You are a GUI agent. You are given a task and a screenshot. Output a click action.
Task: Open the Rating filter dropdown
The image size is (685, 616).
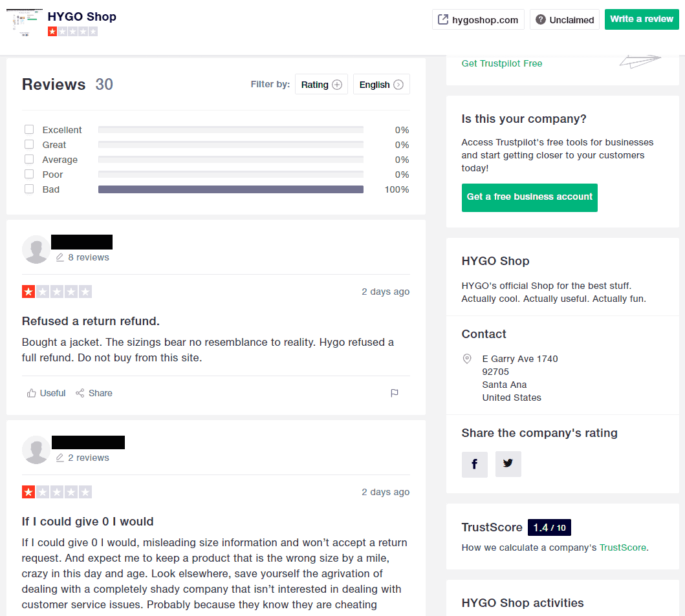click(x=321, y=84)
